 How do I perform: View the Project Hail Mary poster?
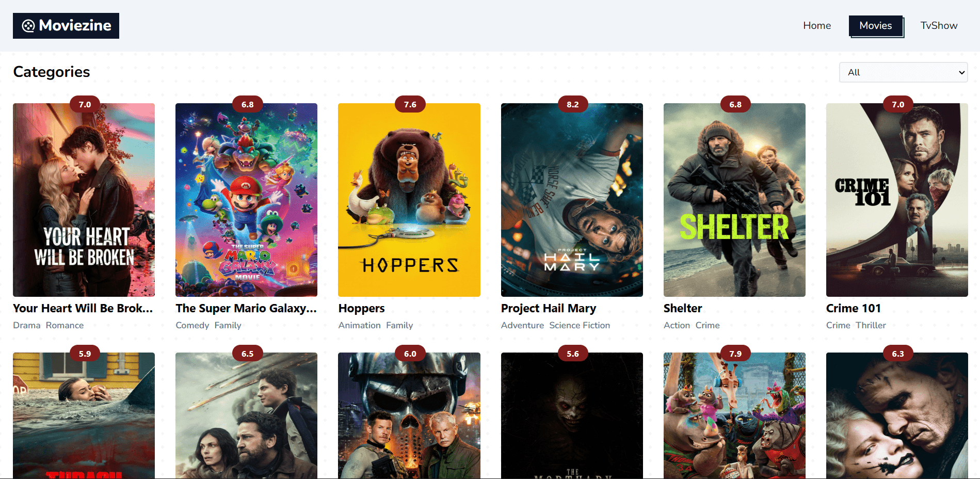pyautogui.click(x=572, y=200)
